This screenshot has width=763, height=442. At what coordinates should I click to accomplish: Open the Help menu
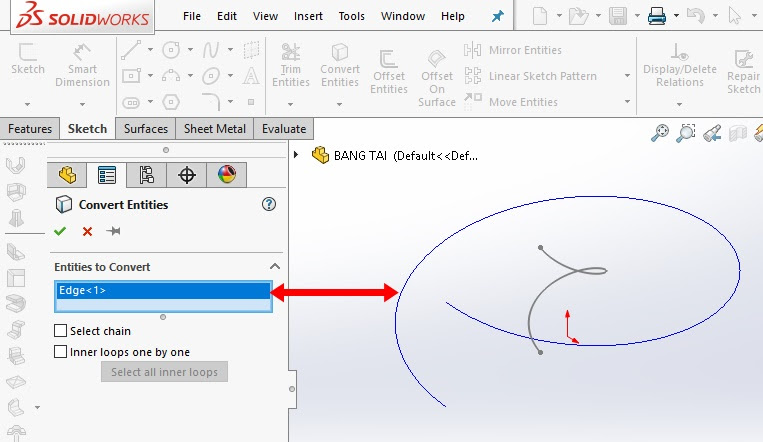[453, 16]
